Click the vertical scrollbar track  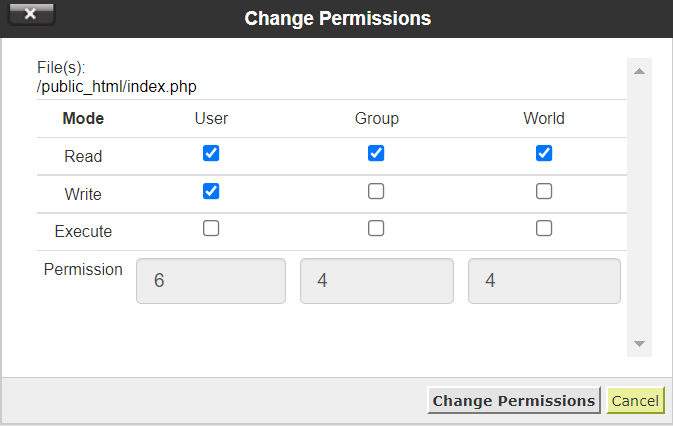coord(639,200)
